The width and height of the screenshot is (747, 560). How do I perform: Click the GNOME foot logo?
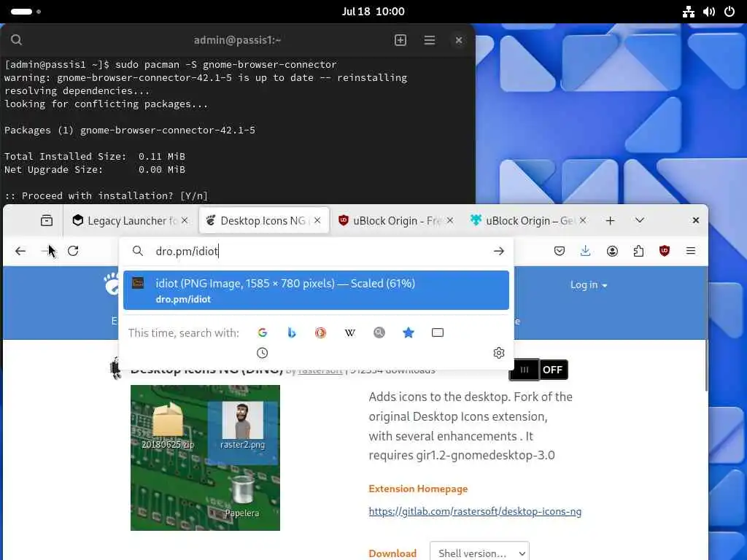click(x=111, y=284)
